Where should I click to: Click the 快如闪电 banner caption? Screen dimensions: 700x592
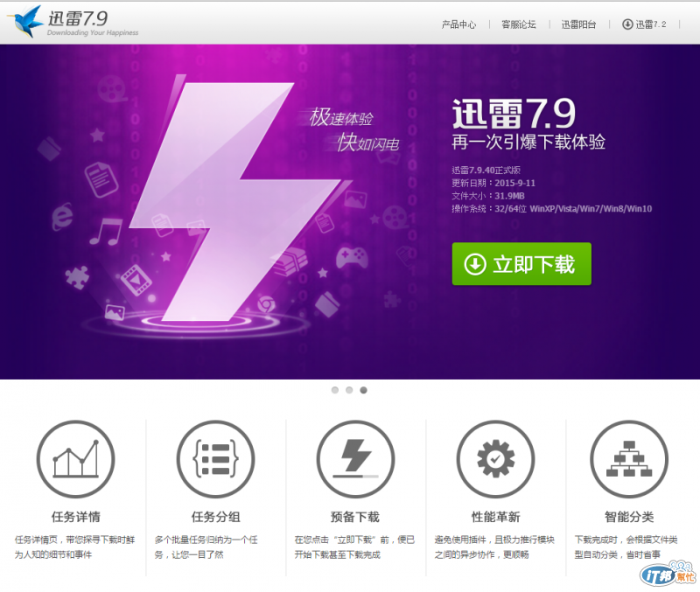tap(368, 143)
